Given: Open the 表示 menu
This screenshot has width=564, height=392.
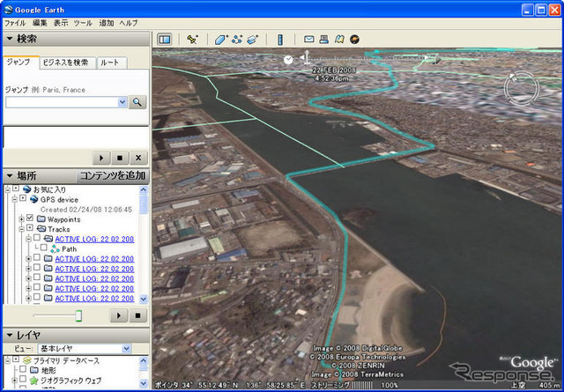Looking at the screenshot, I should [x=61, y=23].
